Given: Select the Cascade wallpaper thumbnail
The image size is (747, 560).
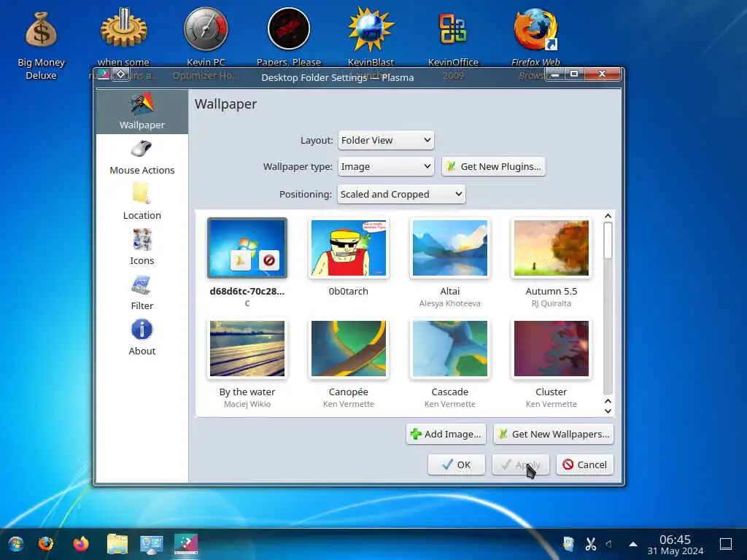Looking at the screenshot, I should (450, 349).
